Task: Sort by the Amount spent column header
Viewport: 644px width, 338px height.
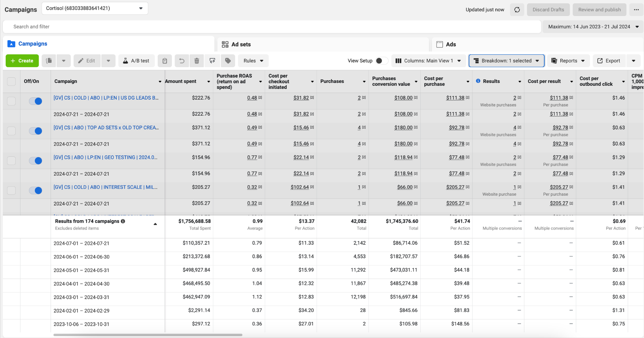Action: pyautogui.click(x=180, y=81)
